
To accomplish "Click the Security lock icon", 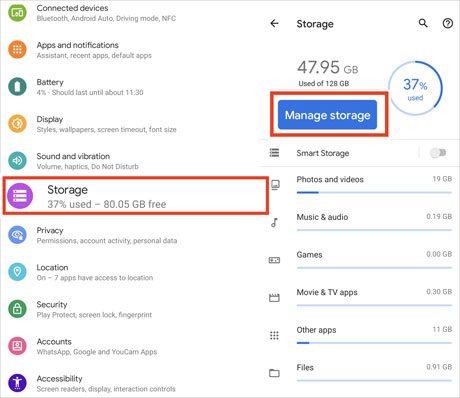I will pos(17,309).
